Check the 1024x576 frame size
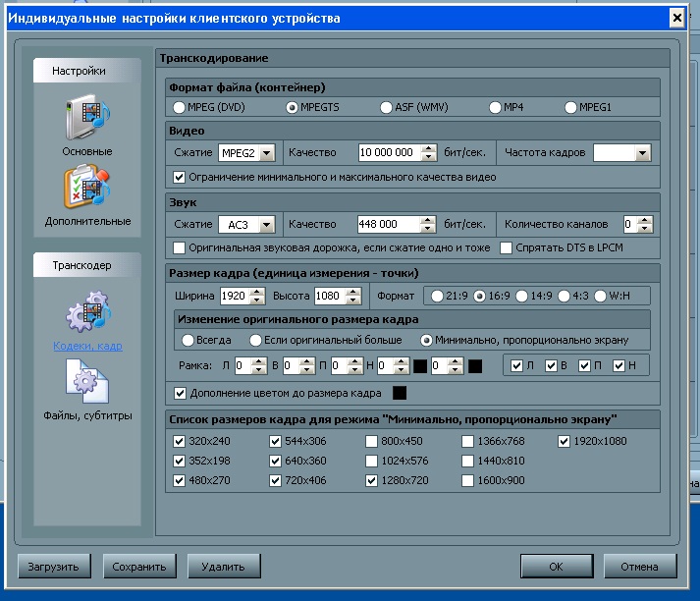 tap(371, 462)
